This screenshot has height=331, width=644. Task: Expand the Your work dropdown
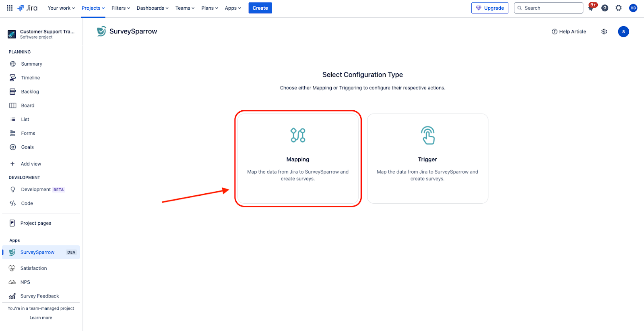pos(61,8)
